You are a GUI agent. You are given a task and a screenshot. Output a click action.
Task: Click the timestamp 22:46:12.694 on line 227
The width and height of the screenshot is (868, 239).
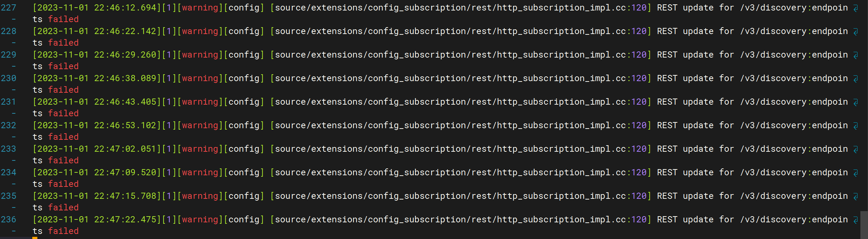point(125,8)
